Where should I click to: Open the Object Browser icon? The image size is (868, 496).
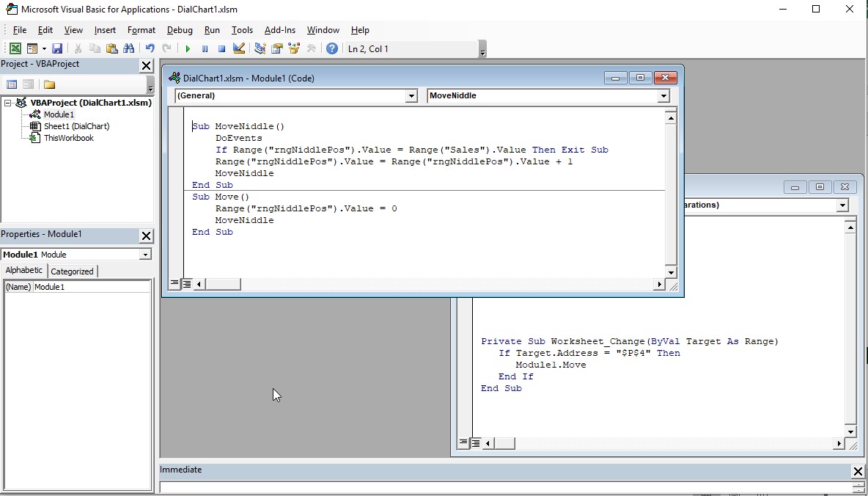pos(294,48)
